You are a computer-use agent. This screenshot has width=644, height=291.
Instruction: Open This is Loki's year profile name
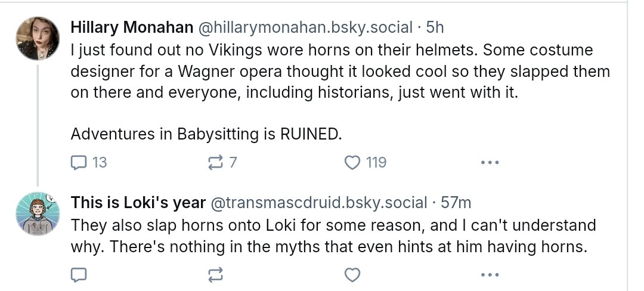(138, 203)
